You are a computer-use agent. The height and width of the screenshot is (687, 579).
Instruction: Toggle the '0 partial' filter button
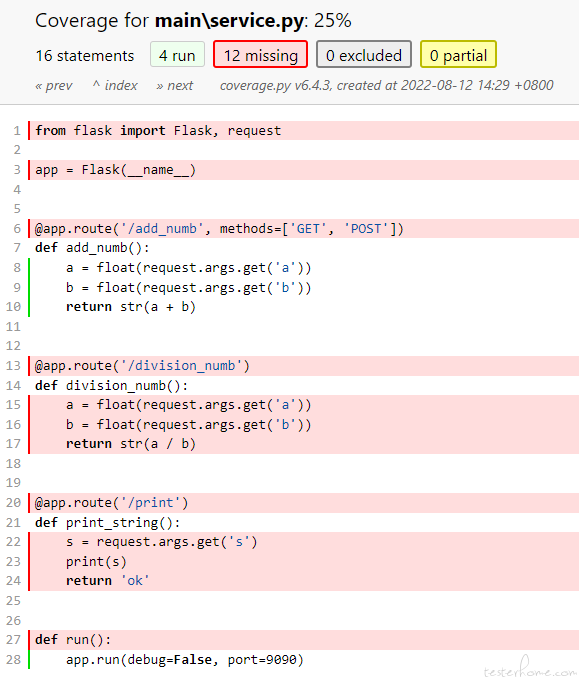(458, 54)
